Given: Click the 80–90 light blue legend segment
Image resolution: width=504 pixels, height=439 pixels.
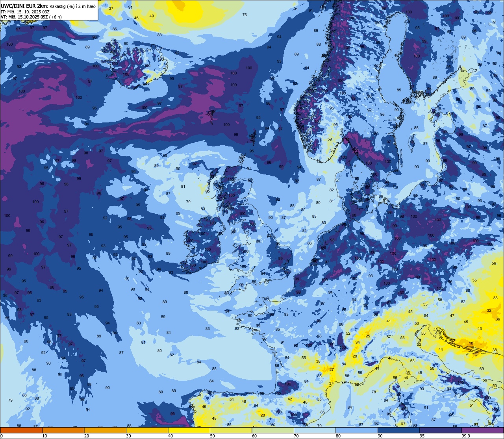Looking at the screenshot, I should (357, 430).
